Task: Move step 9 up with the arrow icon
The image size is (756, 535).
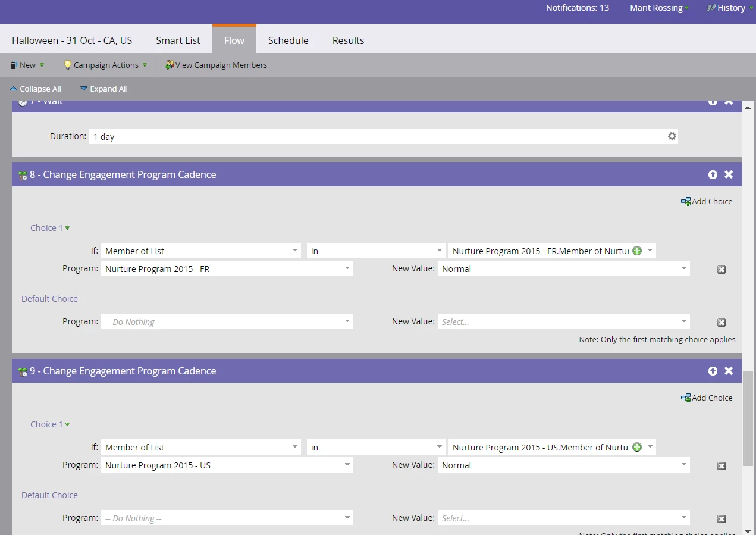Action: pos(713,371)
